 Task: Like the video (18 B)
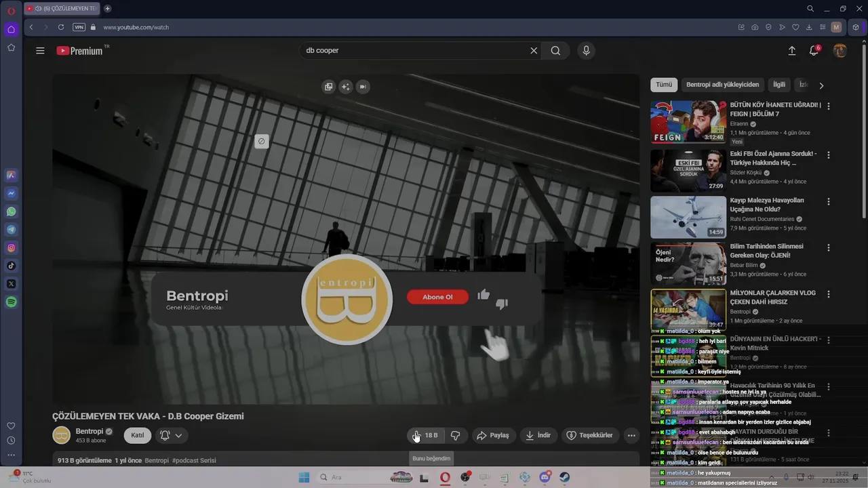click(426, 435)
